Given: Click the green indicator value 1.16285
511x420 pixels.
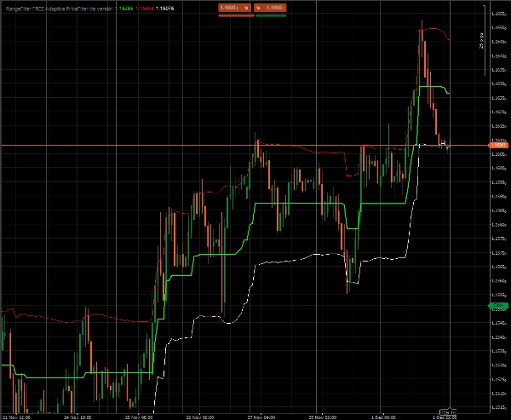Looking at the screenshot, I should click(x=123, y=9).
